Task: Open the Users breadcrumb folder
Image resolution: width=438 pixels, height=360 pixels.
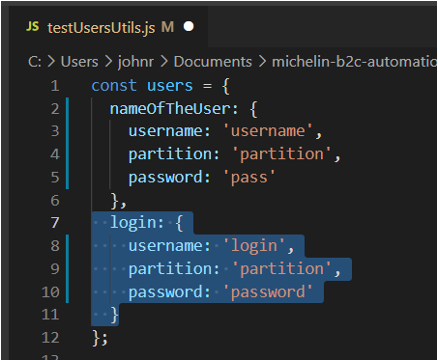Action: (x=79, y=62)
